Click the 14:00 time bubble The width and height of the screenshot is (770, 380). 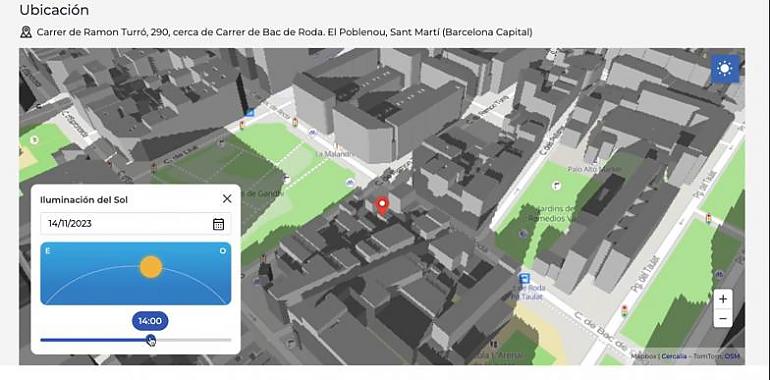point(150,321)
